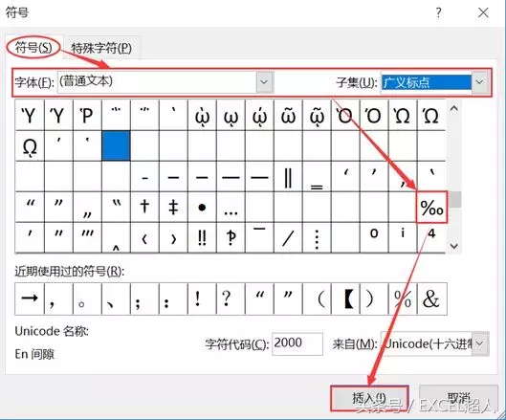Select the exclamation mark in recent symbols
The image size is (506, 420).
[202, 298]
